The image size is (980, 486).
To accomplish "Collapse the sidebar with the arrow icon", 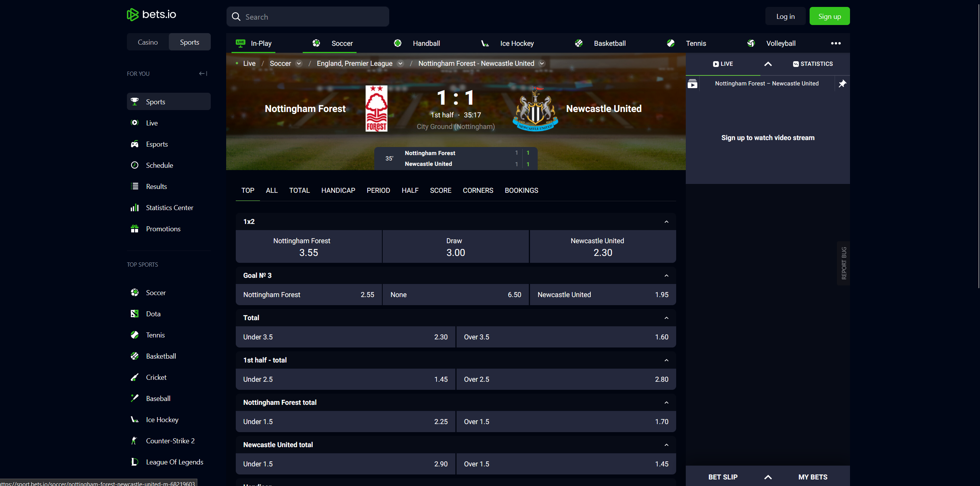I will coord(203,73).
